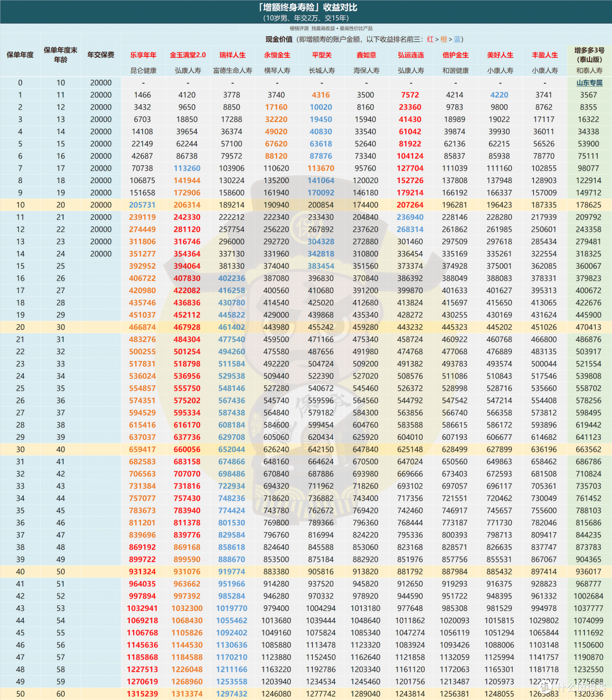Viewport: 612px width, 700px height.
Task: Click the 1256381 cell in 倍护金生
Action: coord(454,694)
